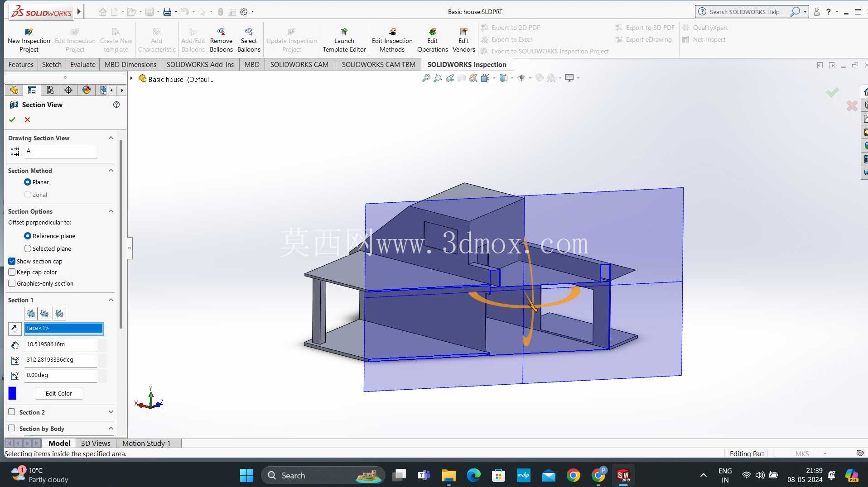Viewport: 868px width, 487px height.
Task: Click Print icon in quick access toolbar
Action: 167,12
